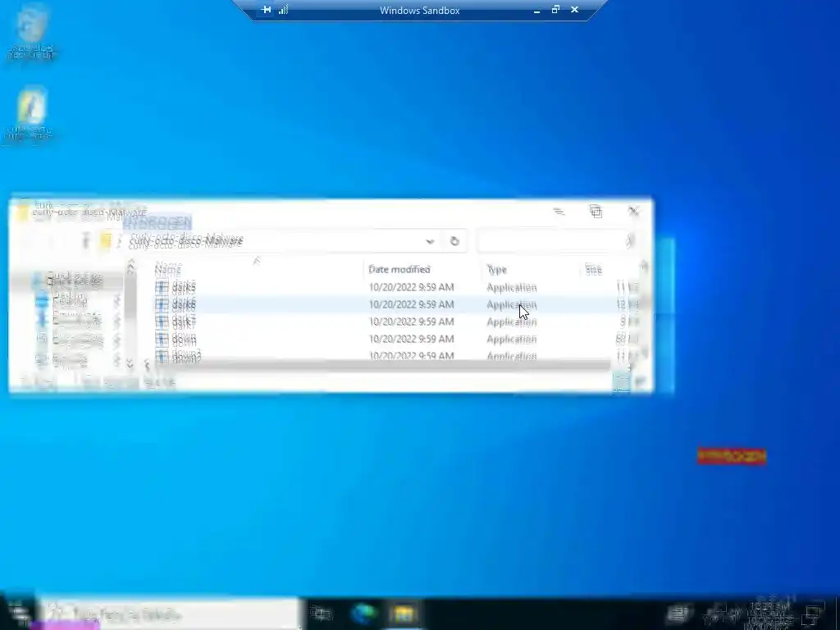Sort files by the Type column
This screenshot has height=630, width=840.
(x=496, y=269)
